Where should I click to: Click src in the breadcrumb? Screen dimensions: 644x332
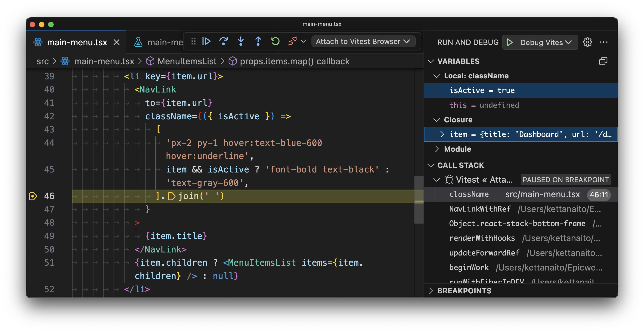point(43,61)
